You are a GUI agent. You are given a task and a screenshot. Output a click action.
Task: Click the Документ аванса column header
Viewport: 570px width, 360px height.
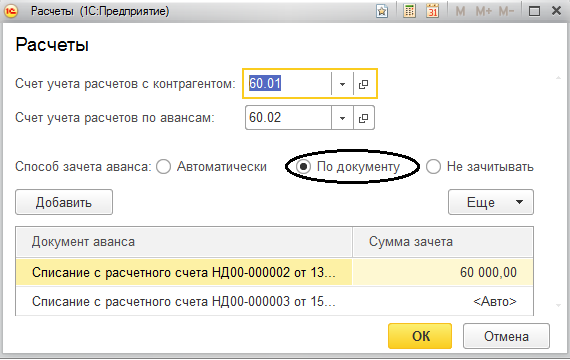tap(184, 242)
